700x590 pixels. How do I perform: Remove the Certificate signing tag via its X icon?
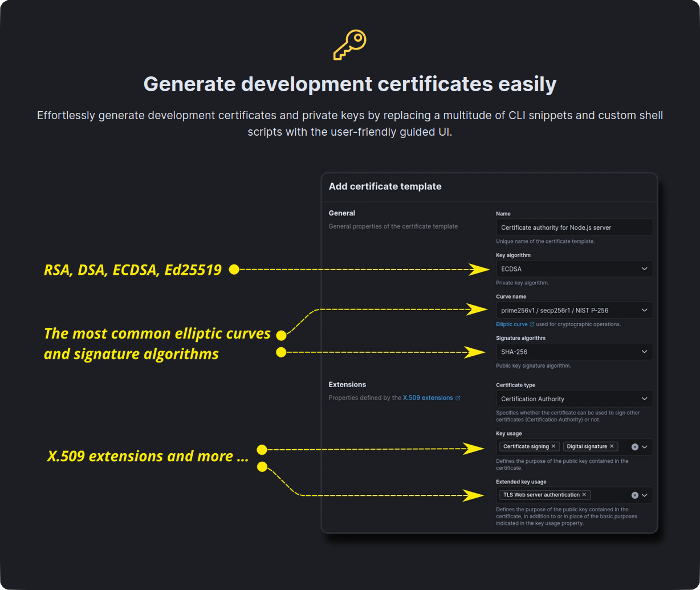coord(554,446)
